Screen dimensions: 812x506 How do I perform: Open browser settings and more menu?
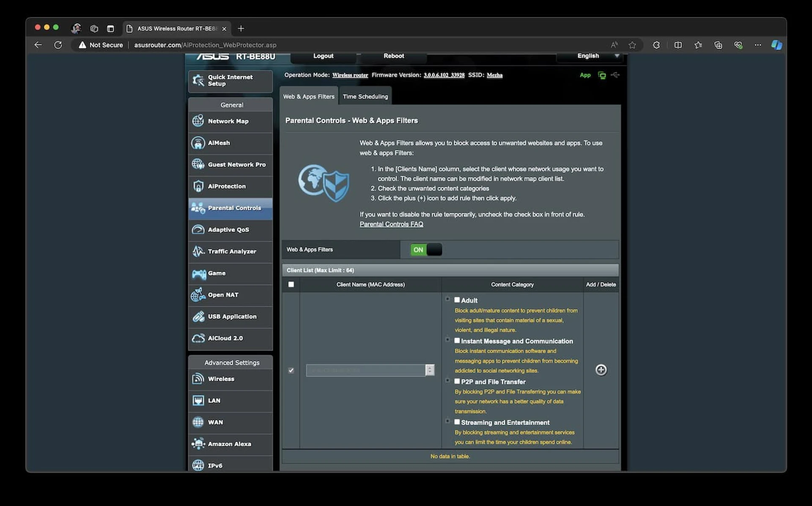(758, 45)
